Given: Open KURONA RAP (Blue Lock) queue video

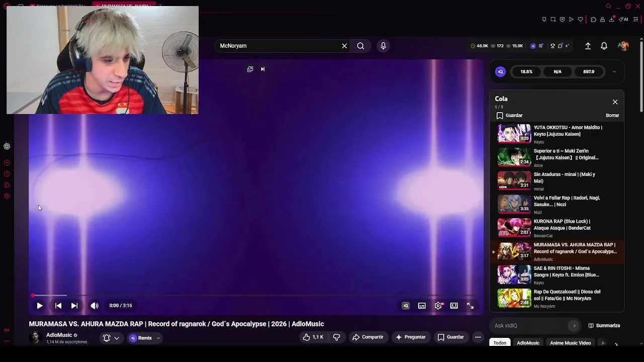Looking at the screenshot, I should pos(557,228).
